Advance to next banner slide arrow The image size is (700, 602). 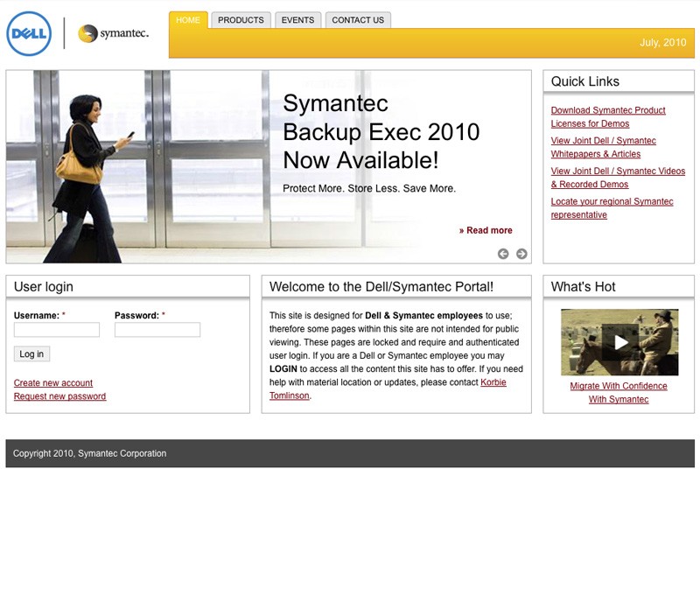[x=521, y=254]
